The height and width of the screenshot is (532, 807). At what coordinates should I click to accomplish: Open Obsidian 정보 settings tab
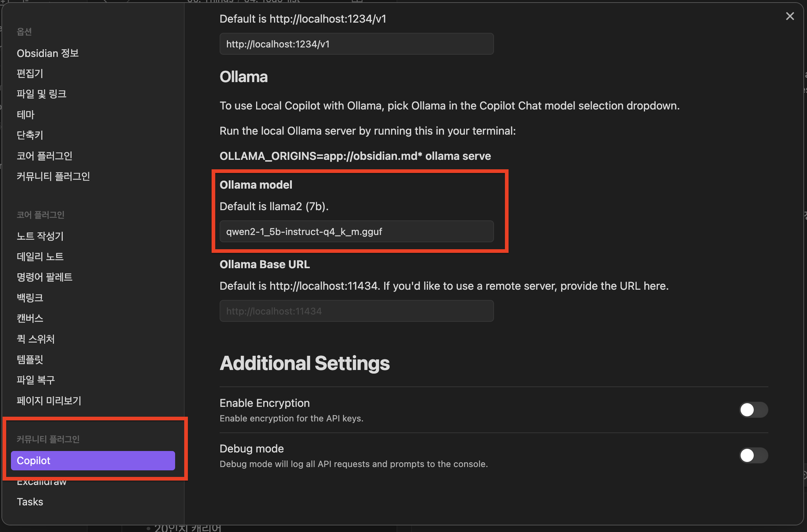click(x=48, y=53)
